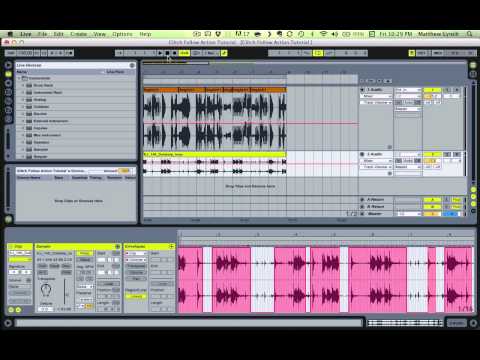Toggle the yellow Key map mode switch
This screenshot has height=360, width=480.
click(412, 53)
